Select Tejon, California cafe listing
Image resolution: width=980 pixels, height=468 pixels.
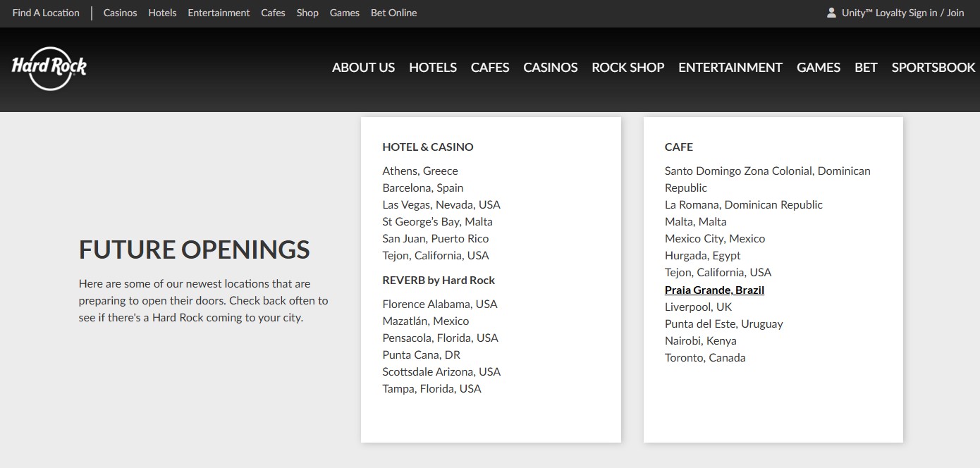pyautogui.click(x=718, y=272)
